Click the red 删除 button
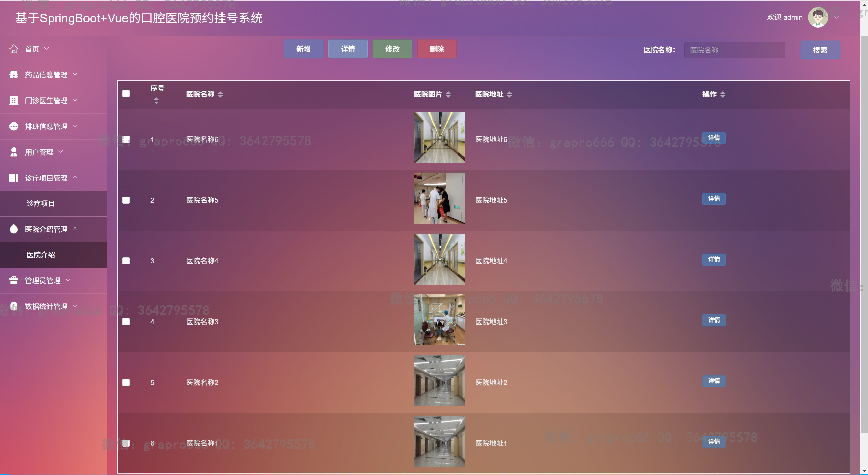The image size is (868, 475). coord(437,49)
